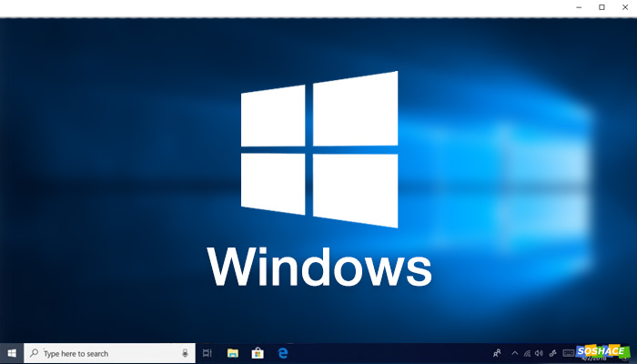Click the volume speaker tray icon
This screenshot has height=364, width=637.
539,353
